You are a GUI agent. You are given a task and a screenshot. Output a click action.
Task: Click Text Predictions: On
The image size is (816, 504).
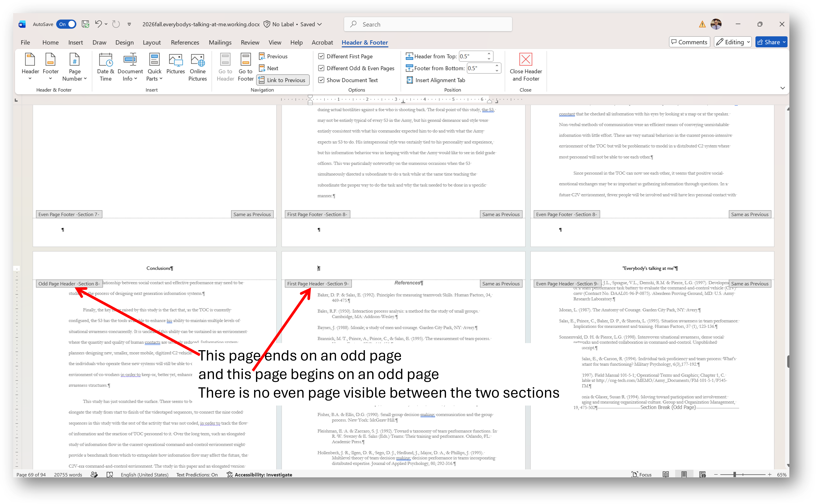[x=197, y=475]
